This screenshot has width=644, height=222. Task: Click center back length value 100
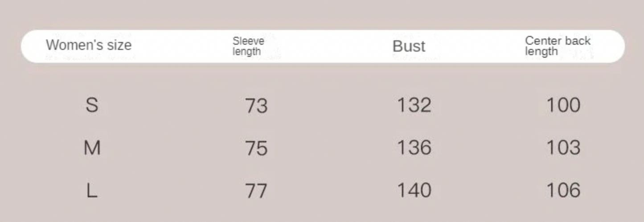(563, 105)
